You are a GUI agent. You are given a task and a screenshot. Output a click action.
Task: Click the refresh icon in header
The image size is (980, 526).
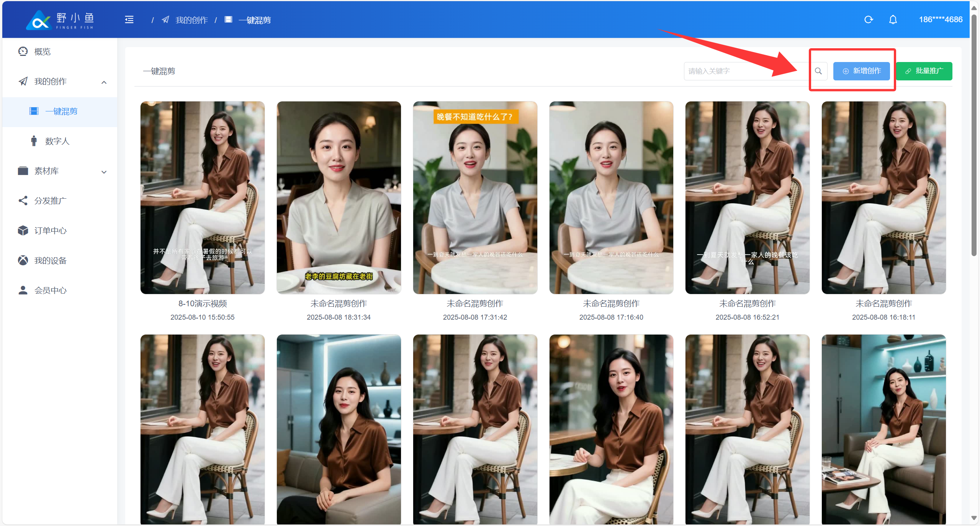(868, 20)
